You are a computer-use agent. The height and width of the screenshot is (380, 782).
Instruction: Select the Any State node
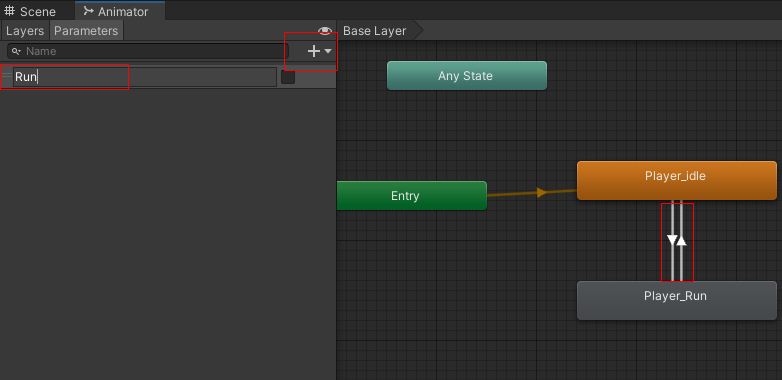[x=466, y=76]
